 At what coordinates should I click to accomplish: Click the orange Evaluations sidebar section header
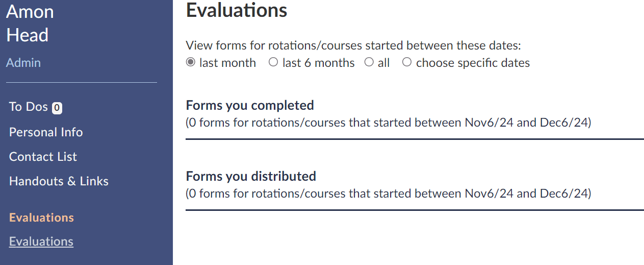[x=41, y=218]
